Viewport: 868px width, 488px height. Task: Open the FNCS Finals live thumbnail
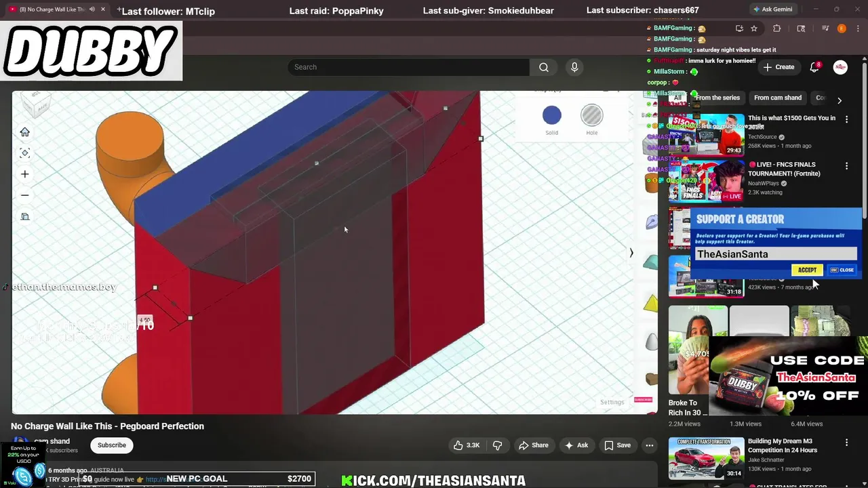[706, 181]
